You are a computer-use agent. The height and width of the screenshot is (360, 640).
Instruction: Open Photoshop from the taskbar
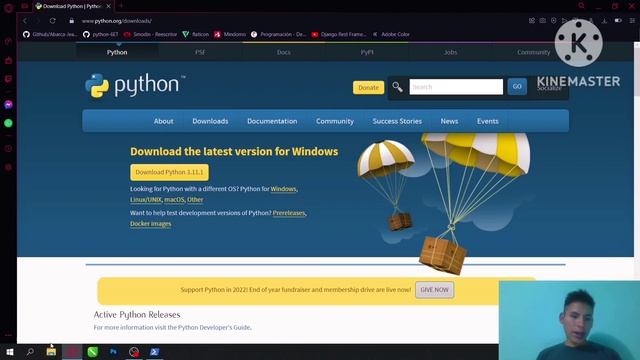coord(113,352)
